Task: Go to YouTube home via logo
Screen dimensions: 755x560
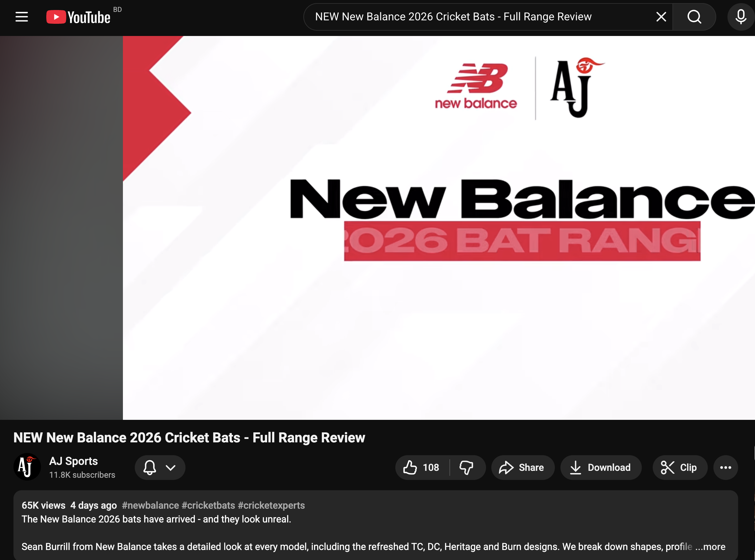Action: (x=79, y=17)
